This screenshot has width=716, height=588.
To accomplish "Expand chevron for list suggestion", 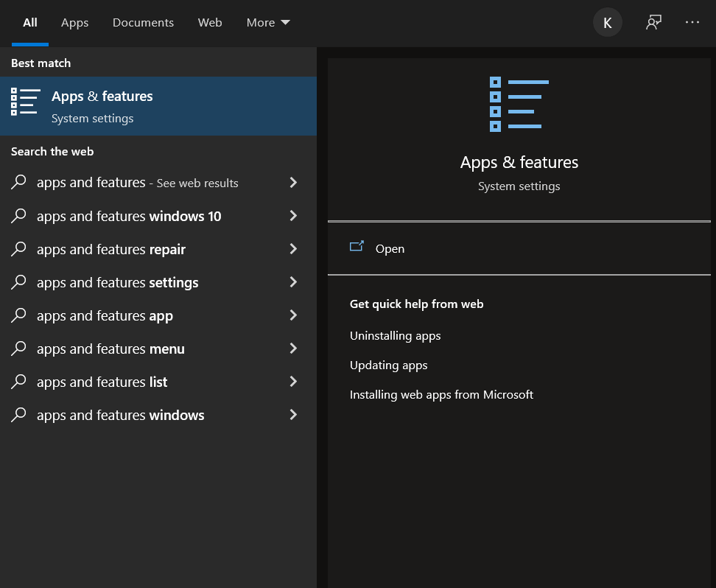I will (294, 382).
